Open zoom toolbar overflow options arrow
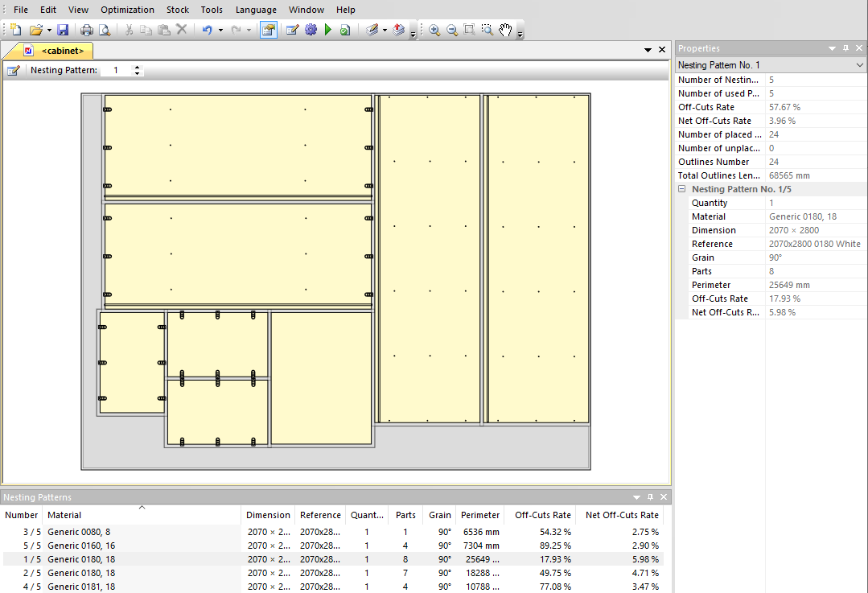This screenshot has width=868, height=593. pos(520,35)
